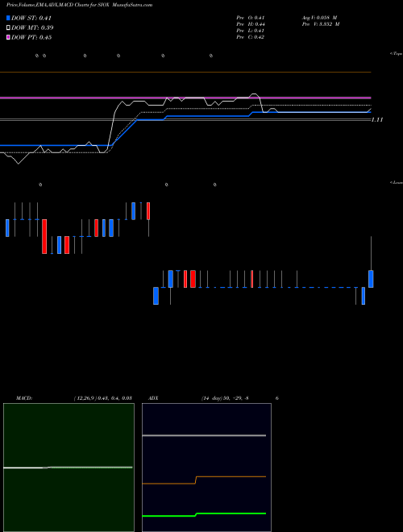The width and height of the screenshot is (403, 532).
Task: Click the white DOW MT legend swatch
Action: pyautogui.click(x=9, y=28)
